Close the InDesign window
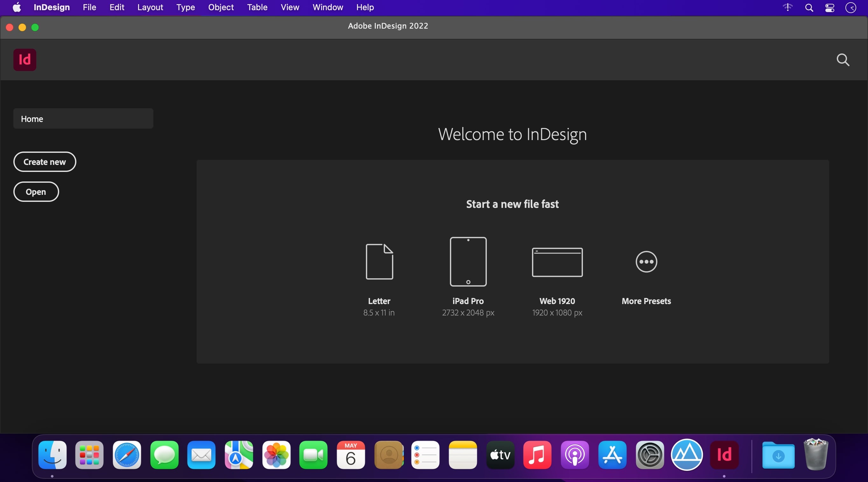 10,27
